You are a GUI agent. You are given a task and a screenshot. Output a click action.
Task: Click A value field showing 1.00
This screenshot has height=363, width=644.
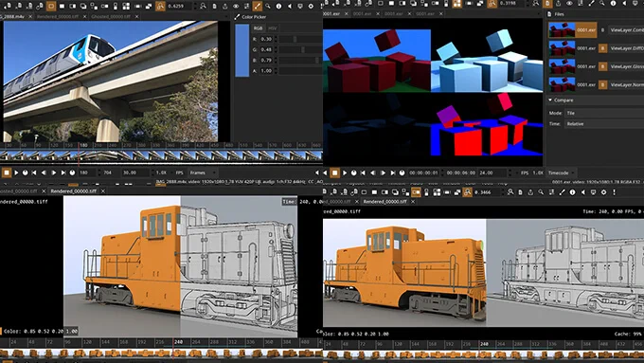[266, 71]
